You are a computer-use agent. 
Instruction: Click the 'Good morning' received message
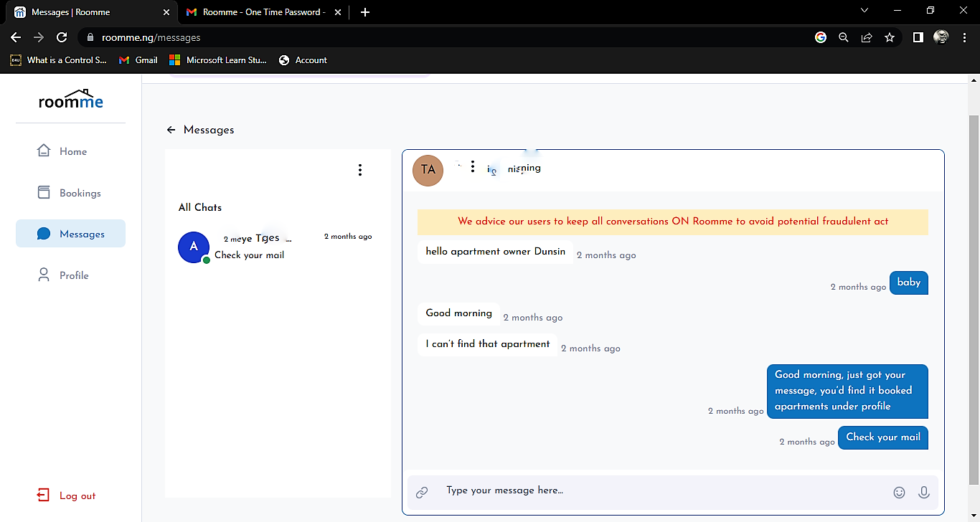[x=458, y=313]
